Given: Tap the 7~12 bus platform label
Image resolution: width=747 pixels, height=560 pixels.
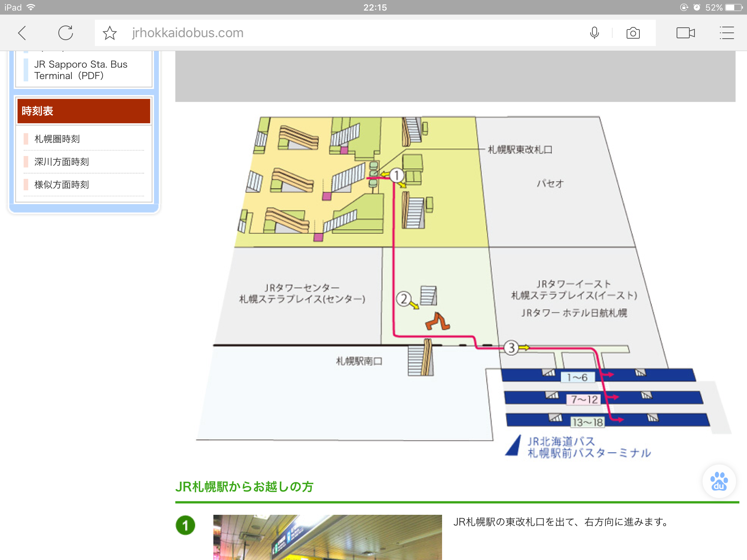Looking at the screenshot, I should pyautogui.click(x=584, y=400).
